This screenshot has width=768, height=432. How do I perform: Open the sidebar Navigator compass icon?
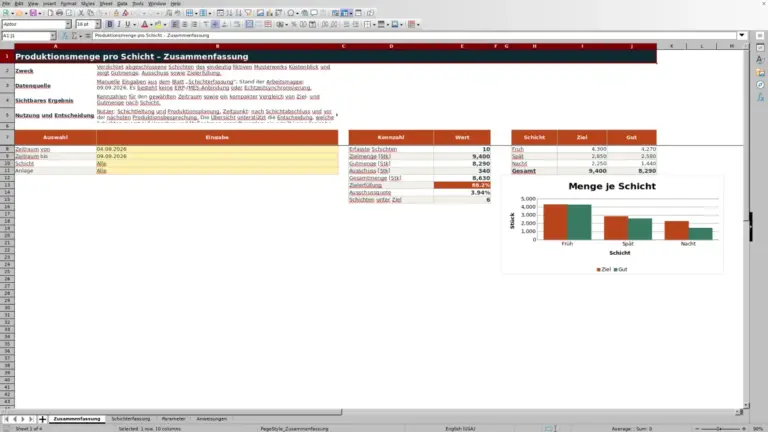[x=760, y=85]
